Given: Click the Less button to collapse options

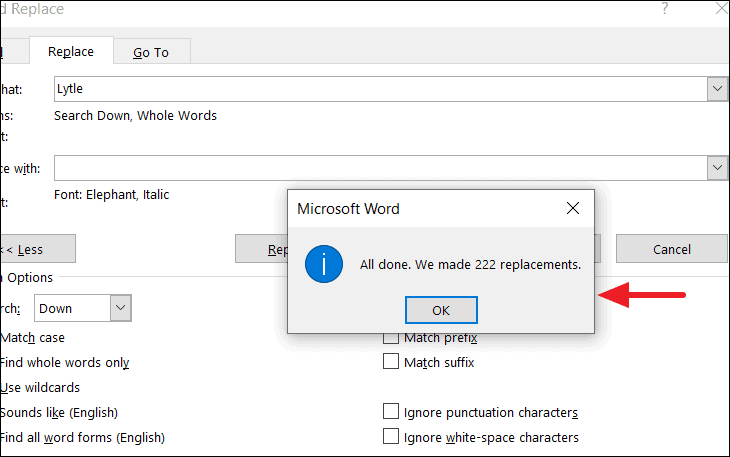Looking at the screenshot, I should coord(30,249).
